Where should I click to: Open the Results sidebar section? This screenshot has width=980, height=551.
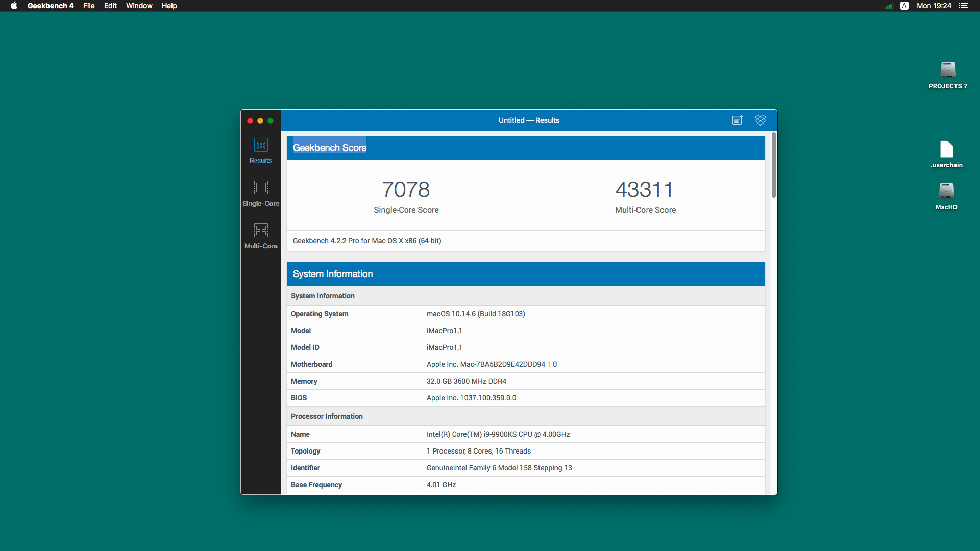point(261,150)
